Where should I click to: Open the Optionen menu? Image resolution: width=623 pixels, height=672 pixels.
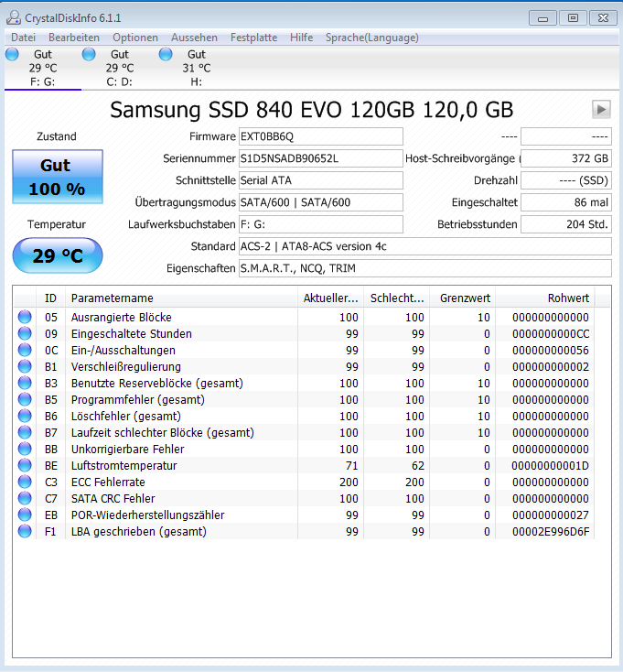[135, 38]
